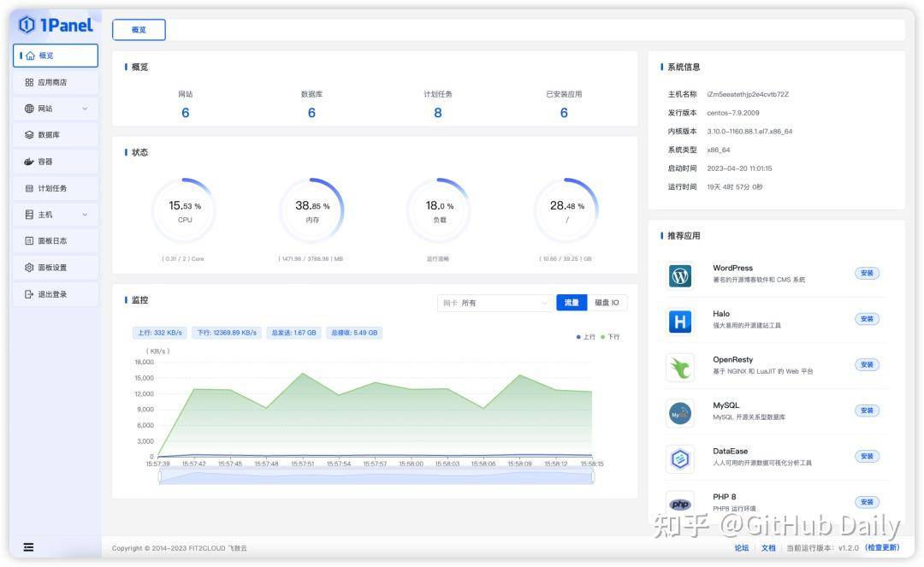Screen dimensions: 924x567
Task: Click kernel version 3.10.0-1160.88.1.el7.x86_64
Action: point(749,132)
